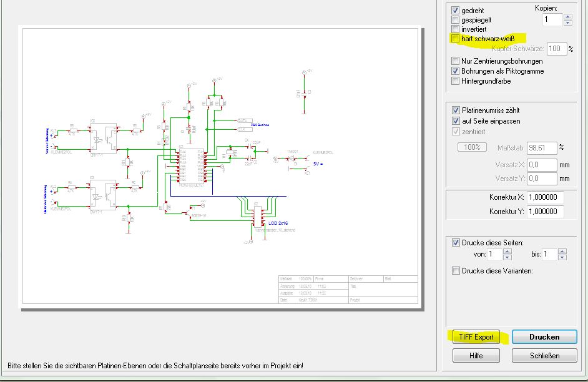Click the Versatz Y field

[542, 179]
